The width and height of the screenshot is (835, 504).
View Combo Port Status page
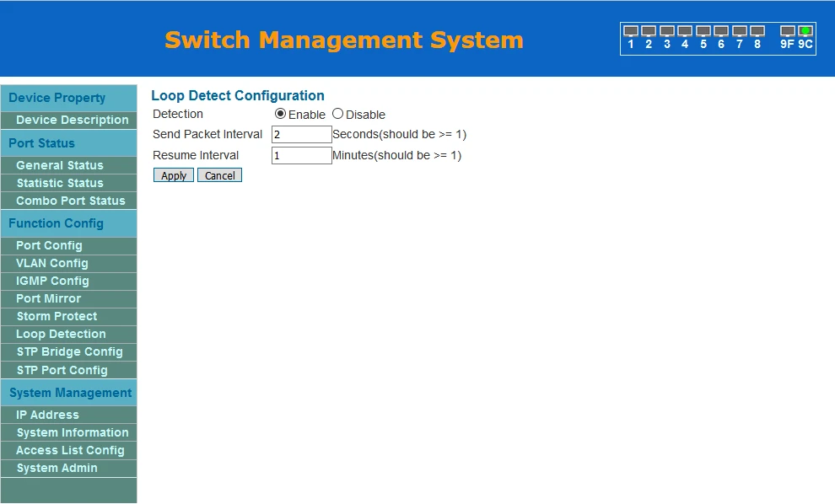click(x=70, y=201)
